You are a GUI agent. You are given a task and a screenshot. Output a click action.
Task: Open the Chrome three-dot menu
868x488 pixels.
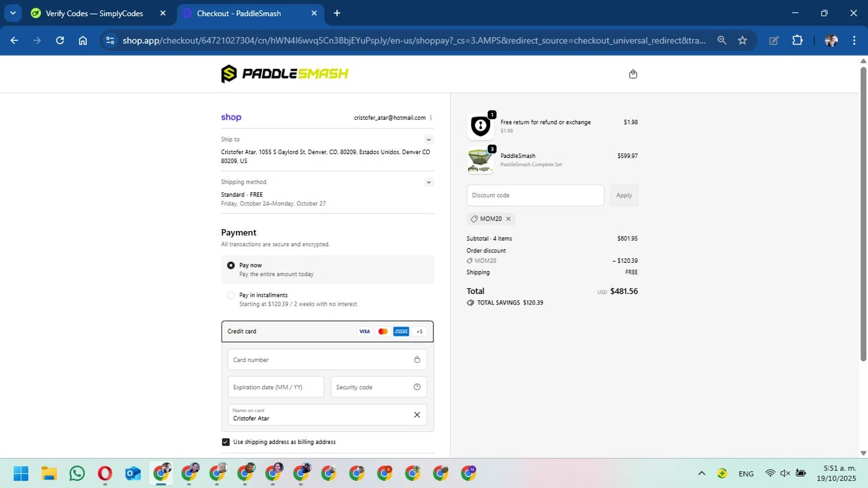[x=854, y=41]
